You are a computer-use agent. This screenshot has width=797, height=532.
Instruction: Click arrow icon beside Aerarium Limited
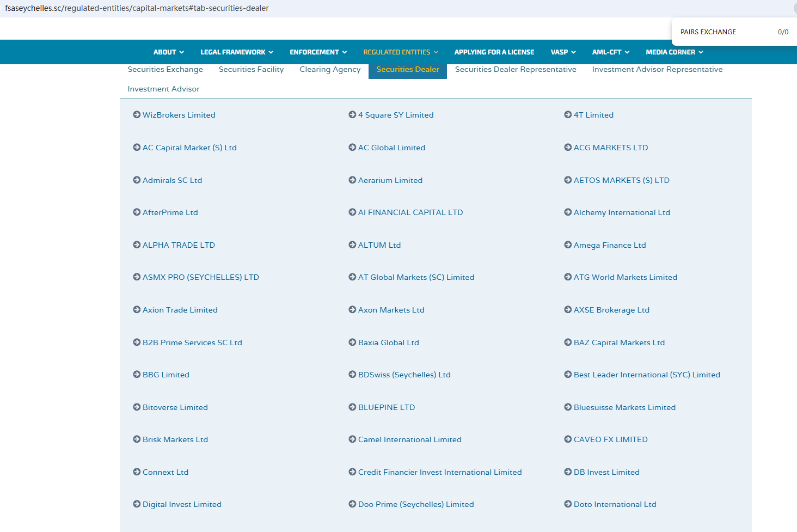coord(352,180)
